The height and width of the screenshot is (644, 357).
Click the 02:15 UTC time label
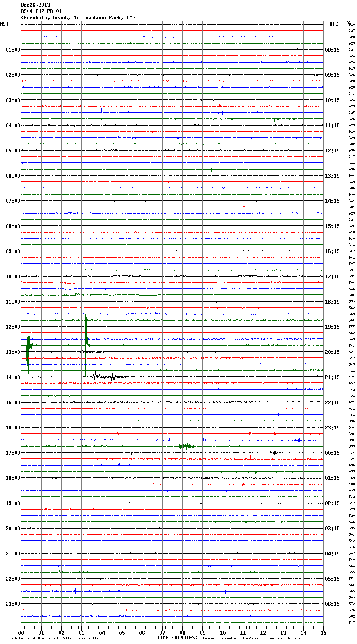click(x=332, y=503)
